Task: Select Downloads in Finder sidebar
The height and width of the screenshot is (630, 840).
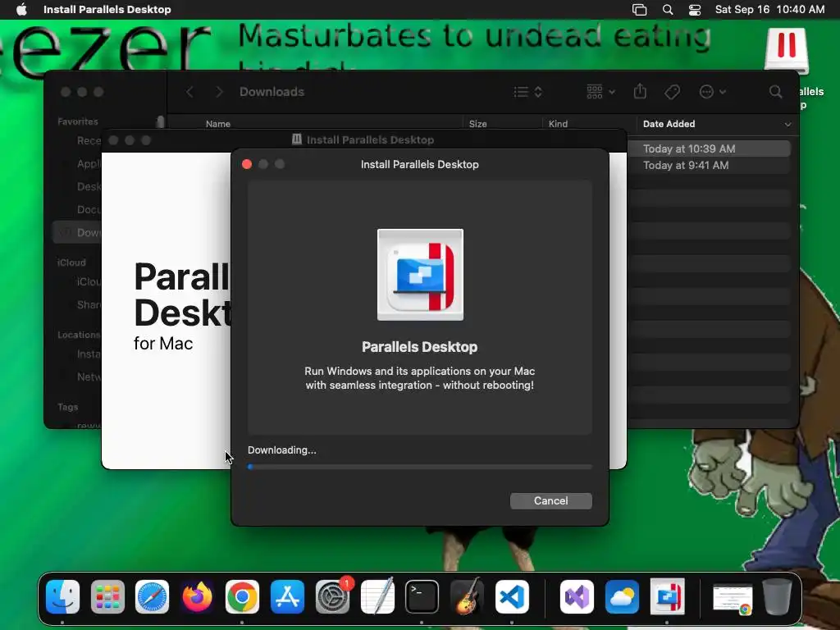Action: [x=77, y=232]
